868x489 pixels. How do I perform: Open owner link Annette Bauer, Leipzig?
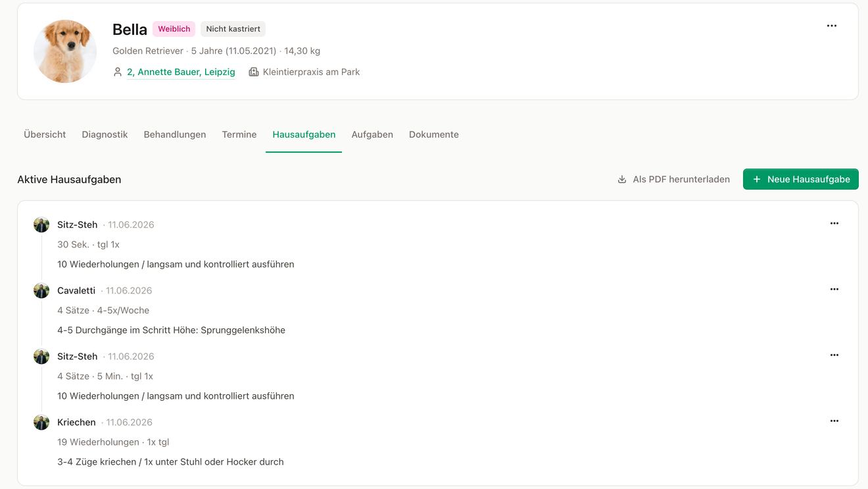181,72
